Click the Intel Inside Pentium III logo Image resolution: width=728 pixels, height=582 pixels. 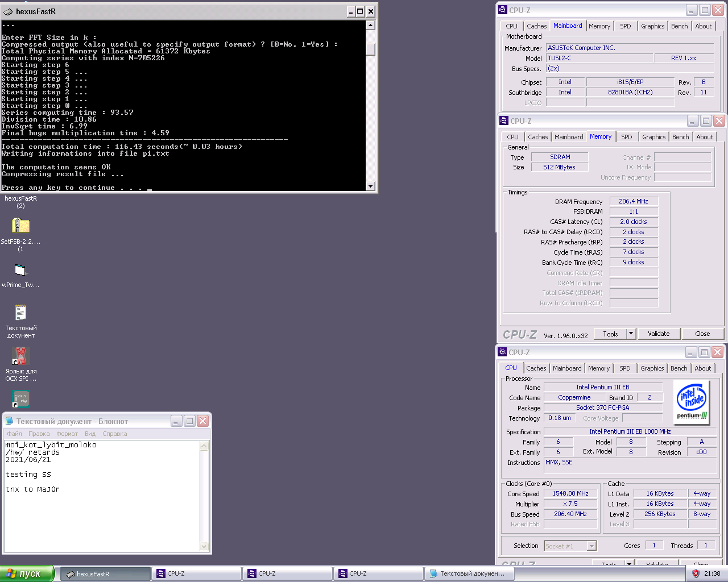click(692, 402)
